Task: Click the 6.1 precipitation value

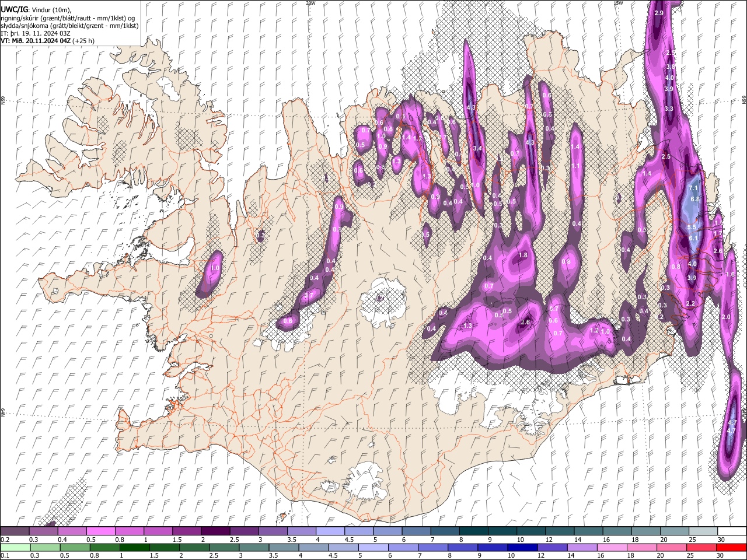Action: (693, 238)
